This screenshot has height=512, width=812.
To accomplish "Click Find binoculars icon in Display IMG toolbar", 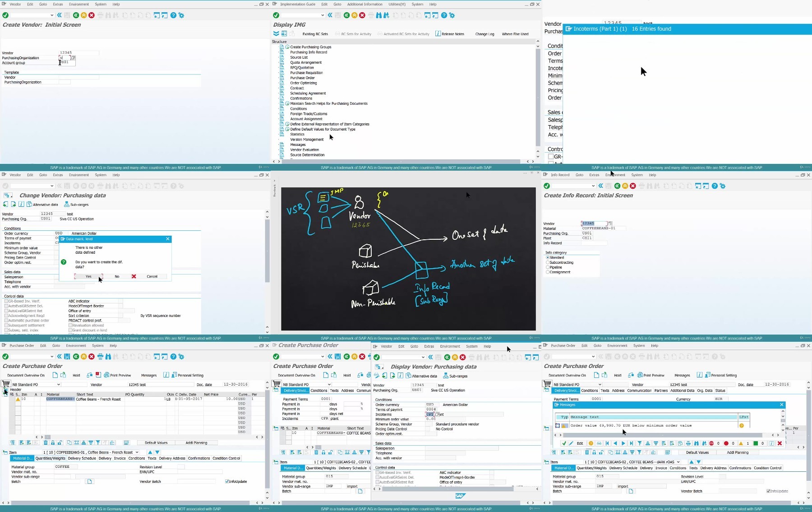I will point(379,15).
